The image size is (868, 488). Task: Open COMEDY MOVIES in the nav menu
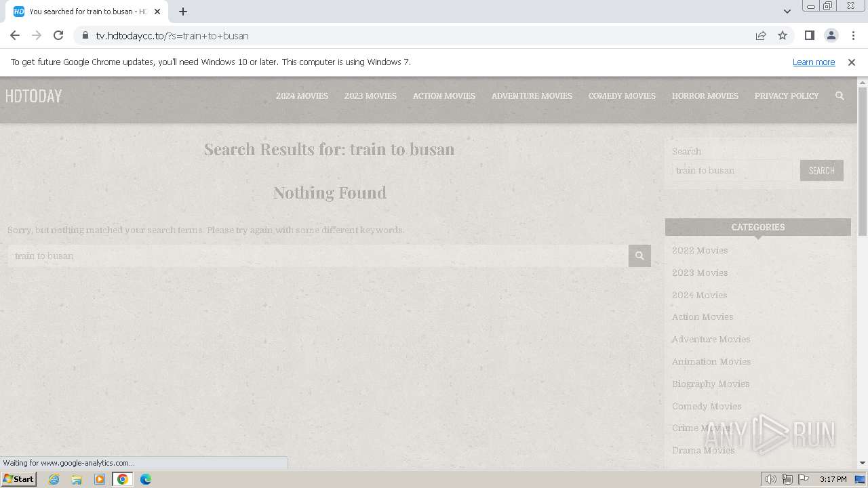tap(622, 96)
